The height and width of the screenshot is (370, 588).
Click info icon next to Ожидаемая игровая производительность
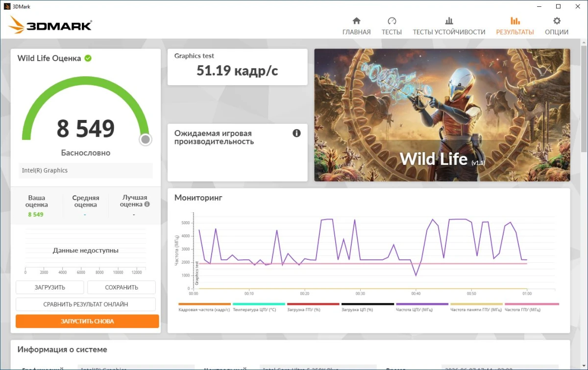tap(296, 133)
